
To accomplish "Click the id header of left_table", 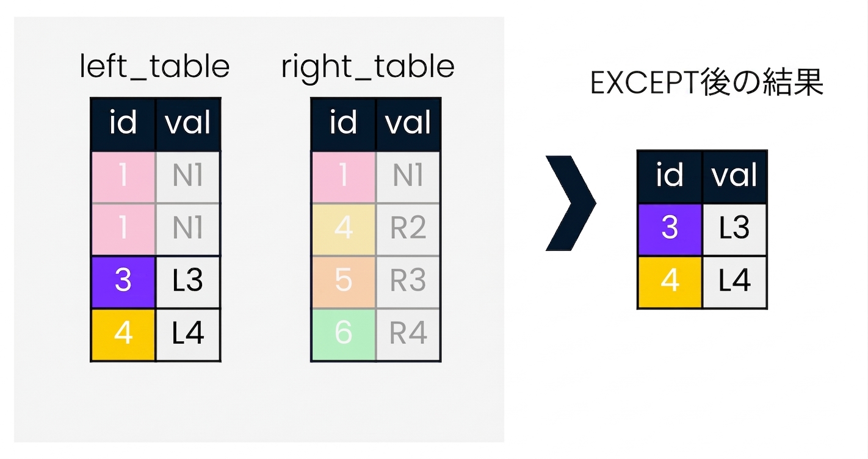I will (123, 124).
